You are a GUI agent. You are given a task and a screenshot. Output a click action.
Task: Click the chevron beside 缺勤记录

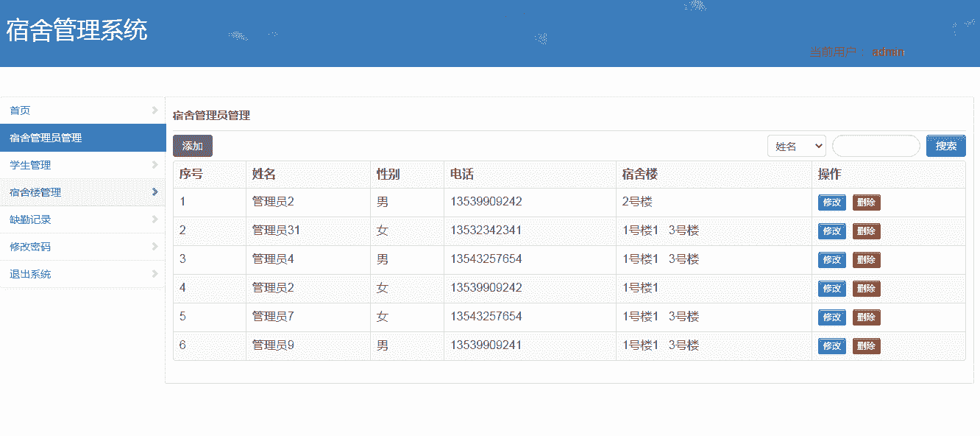pyautogui.click(x=155, y=219)
